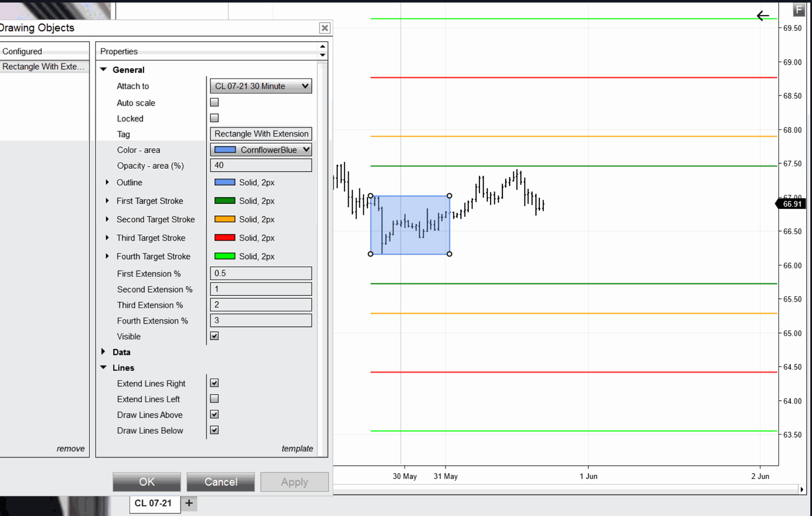Click the Apply button
This screenshot has width=812, height=516.
294,482
